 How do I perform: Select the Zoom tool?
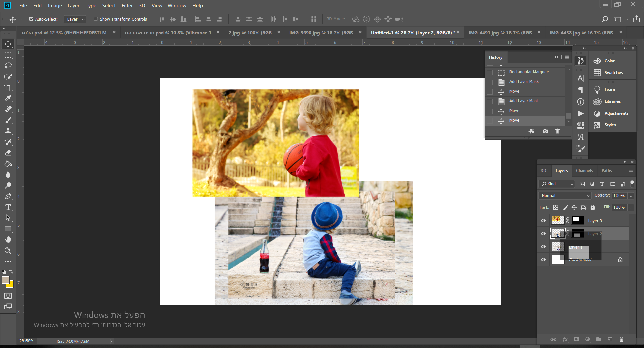[8, 251]
